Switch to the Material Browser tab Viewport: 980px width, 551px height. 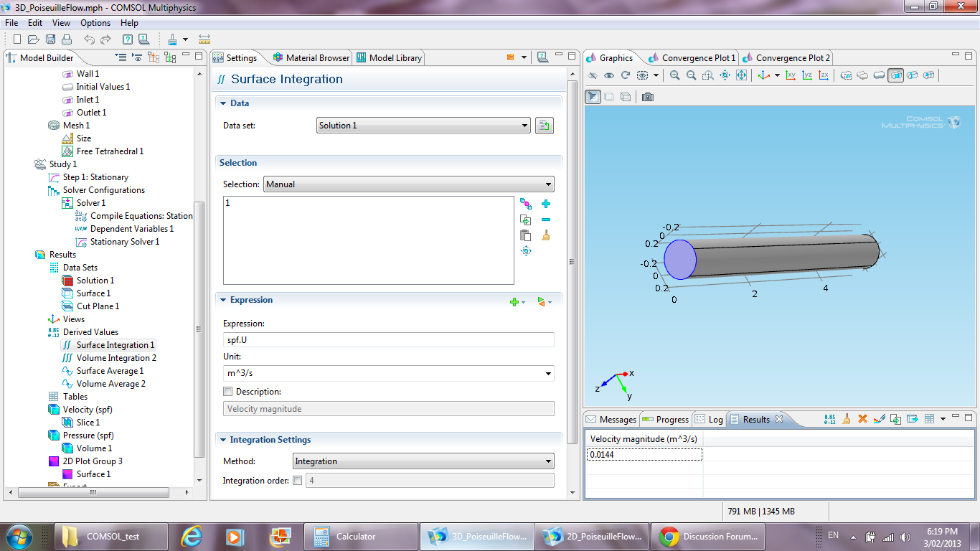coord(311,58)
